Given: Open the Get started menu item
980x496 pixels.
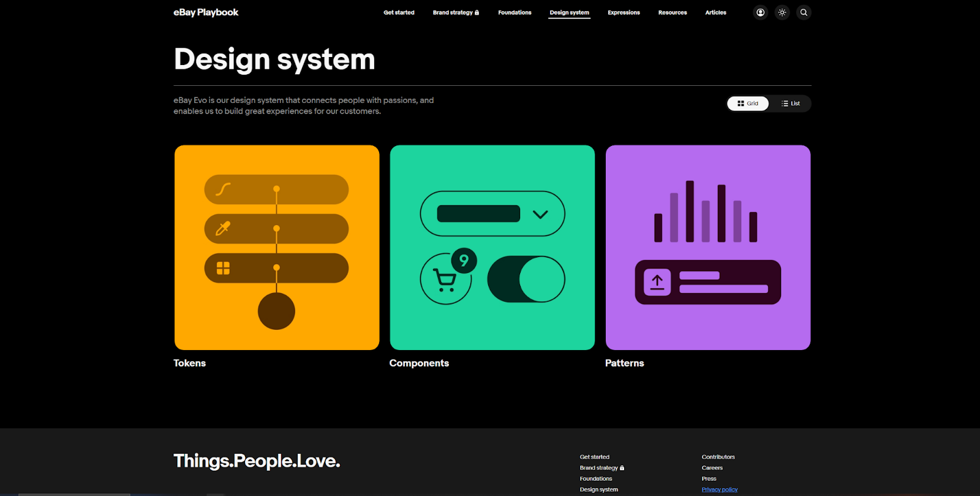Looking at the screenshot, I should click(x=399, y=12).
